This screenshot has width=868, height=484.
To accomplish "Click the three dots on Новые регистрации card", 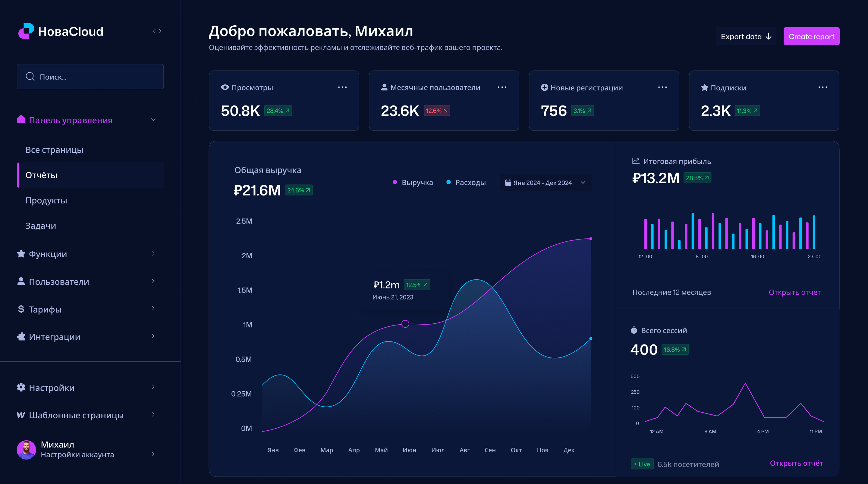I will pyautogui.click(x=662, y=87).
